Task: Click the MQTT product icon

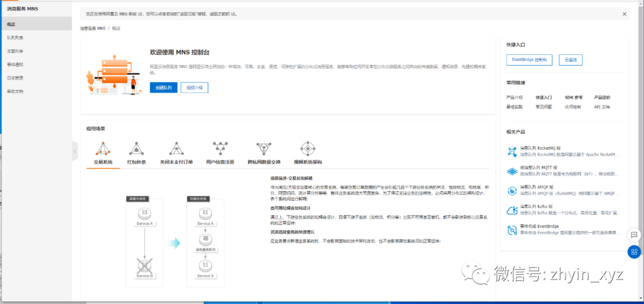Action: pos(512,171)
